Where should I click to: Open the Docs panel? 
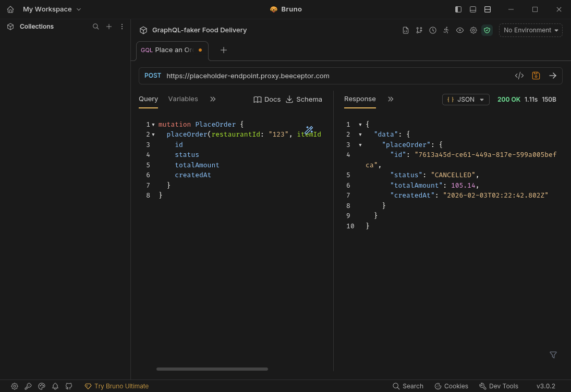click(267, 100)
